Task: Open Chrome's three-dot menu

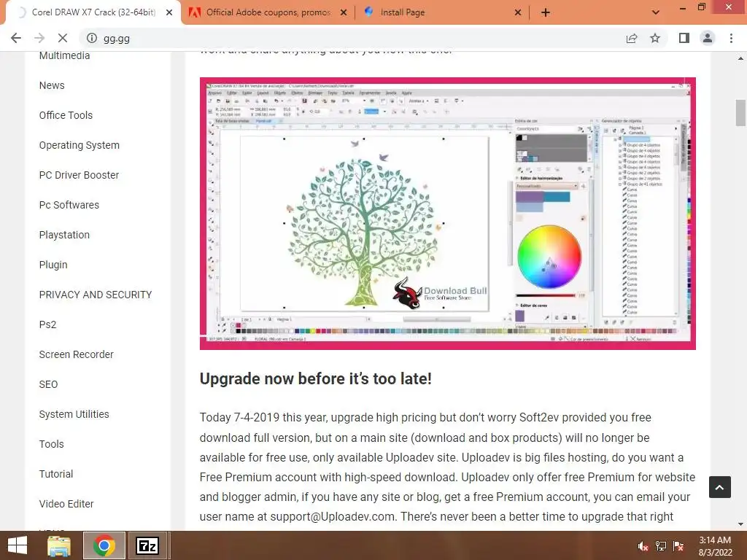Action: coord(731,38)
